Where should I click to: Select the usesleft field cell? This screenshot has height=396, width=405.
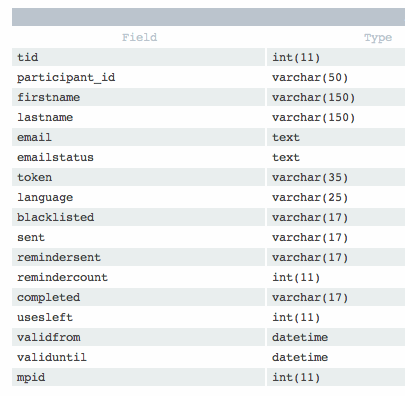(x=138, y=317)
